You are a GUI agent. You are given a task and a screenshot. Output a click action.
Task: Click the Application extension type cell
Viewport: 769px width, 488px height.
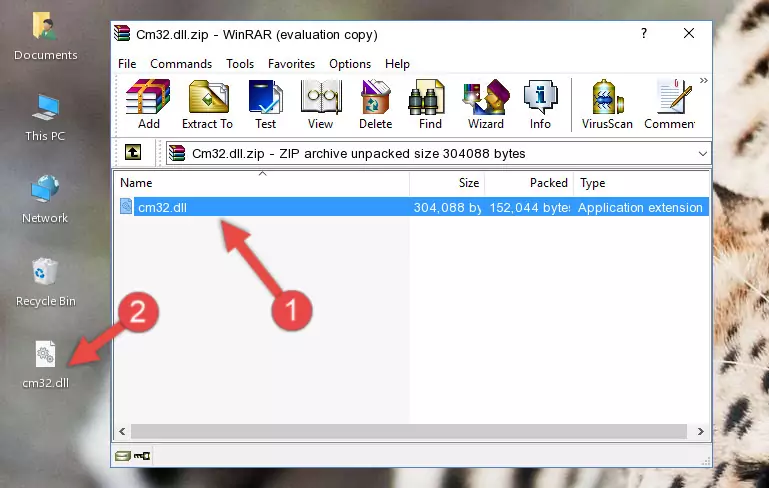click(x=640, y=207)
